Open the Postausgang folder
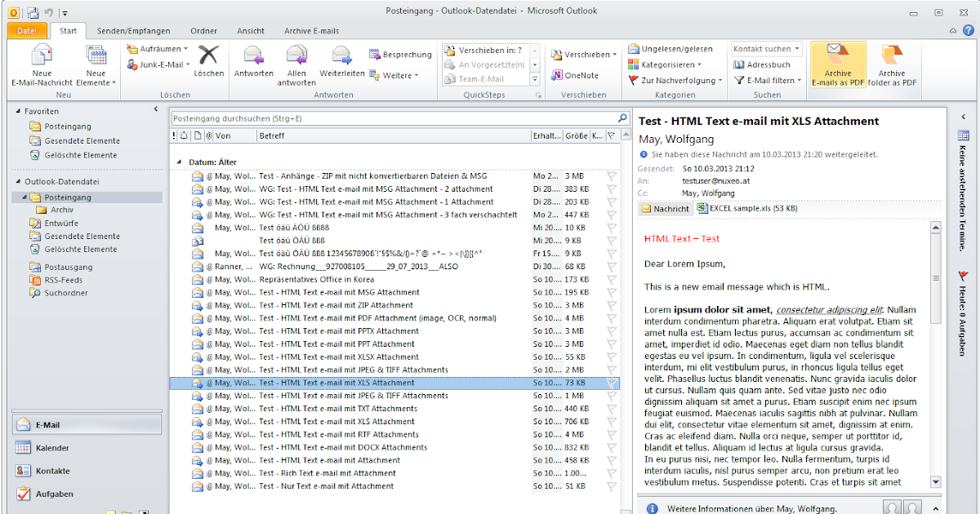 69,267
